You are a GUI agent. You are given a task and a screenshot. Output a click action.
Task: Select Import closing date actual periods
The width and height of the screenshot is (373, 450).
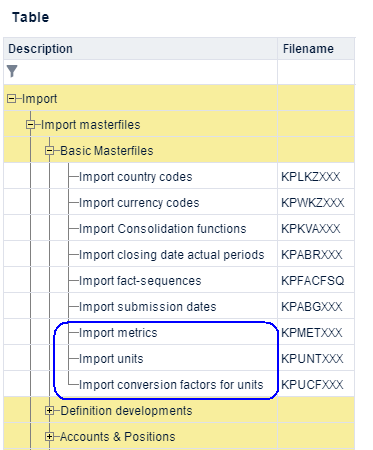click(172, 255)
